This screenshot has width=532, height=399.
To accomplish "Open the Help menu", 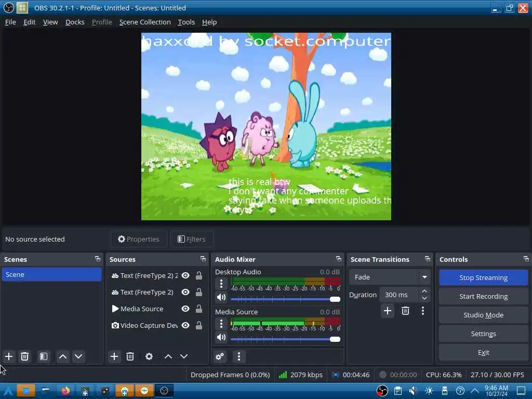I will [x=209, y=22].
